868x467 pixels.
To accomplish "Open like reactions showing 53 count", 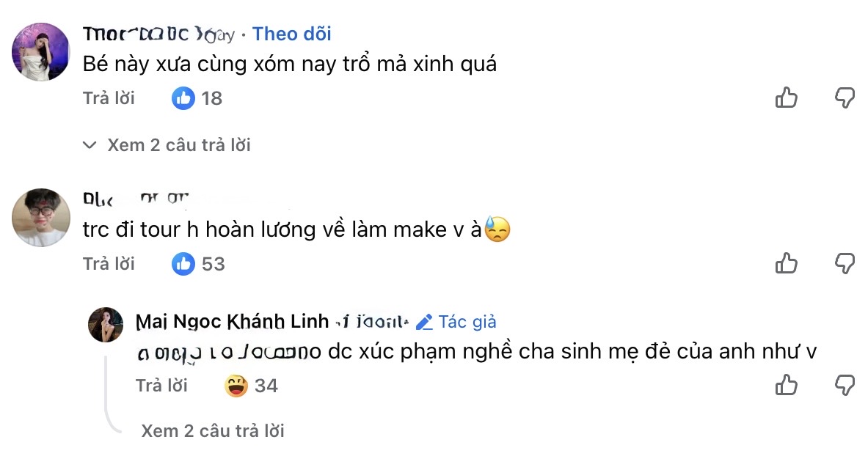I will (x=197, y=264).
